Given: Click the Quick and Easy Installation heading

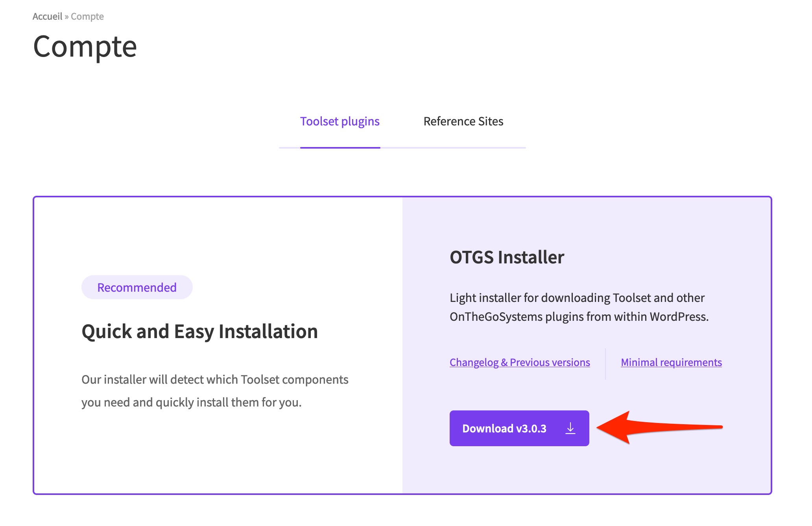Looking at the screenshot, I should coord(199,331).
